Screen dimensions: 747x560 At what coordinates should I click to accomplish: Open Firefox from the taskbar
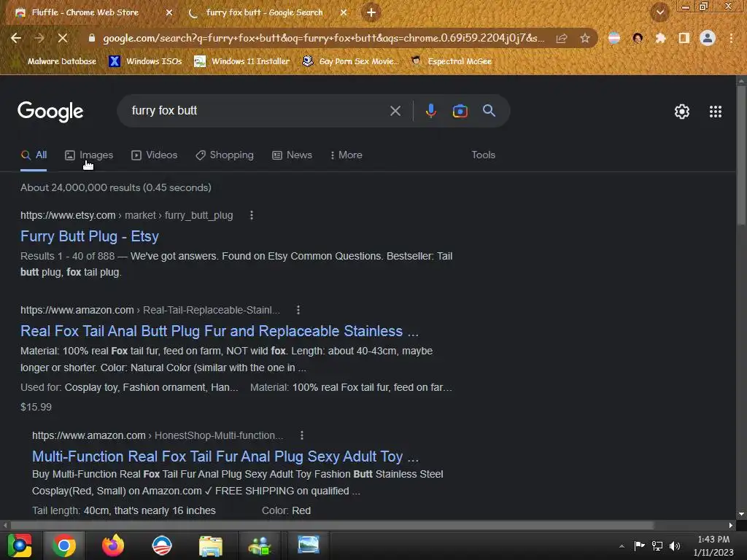click(113, 545)
